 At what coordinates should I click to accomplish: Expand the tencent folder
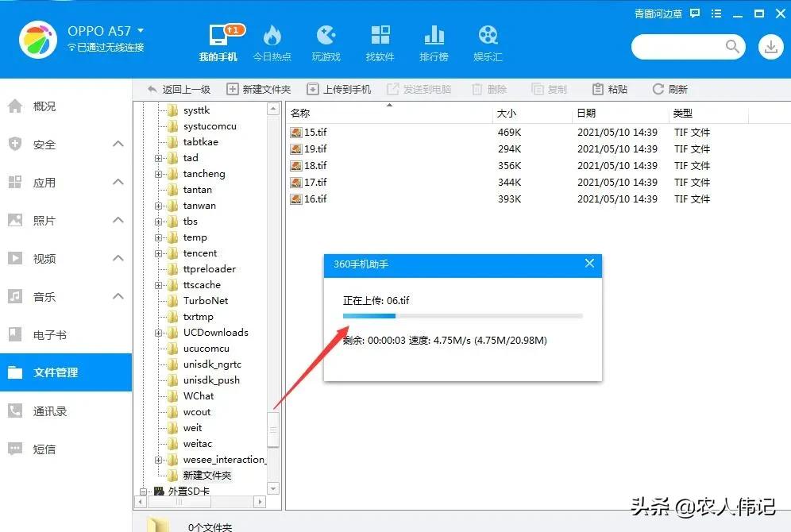[x=160, y=253]
